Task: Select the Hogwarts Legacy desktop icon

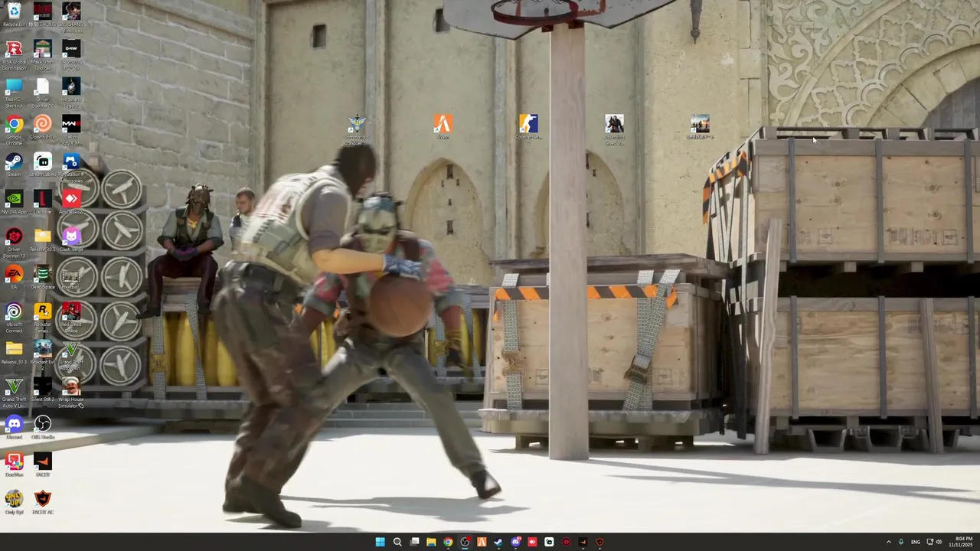Action: pos(71,93)
